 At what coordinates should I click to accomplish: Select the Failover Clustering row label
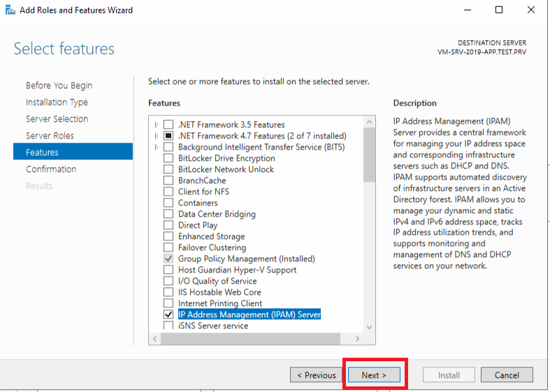pyautogui.click(x=212, y=247)
